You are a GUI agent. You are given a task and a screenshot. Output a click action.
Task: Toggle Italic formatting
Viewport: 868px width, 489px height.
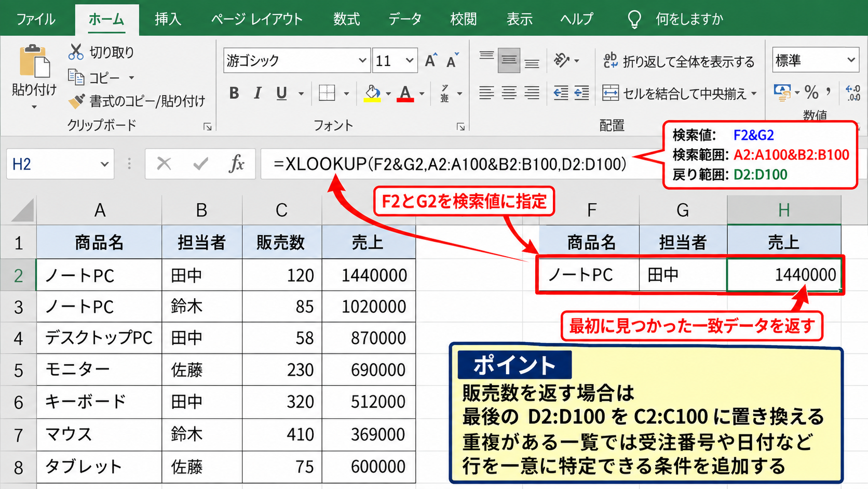[x=257, y=94]
